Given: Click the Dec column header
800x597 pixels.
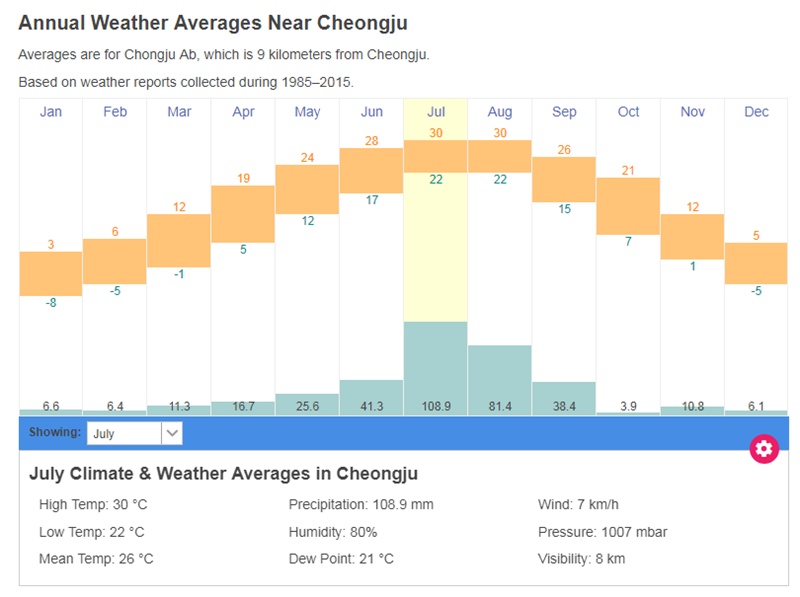Looking at the screenshot, I should pyautogui.click(x=756, y=112).
